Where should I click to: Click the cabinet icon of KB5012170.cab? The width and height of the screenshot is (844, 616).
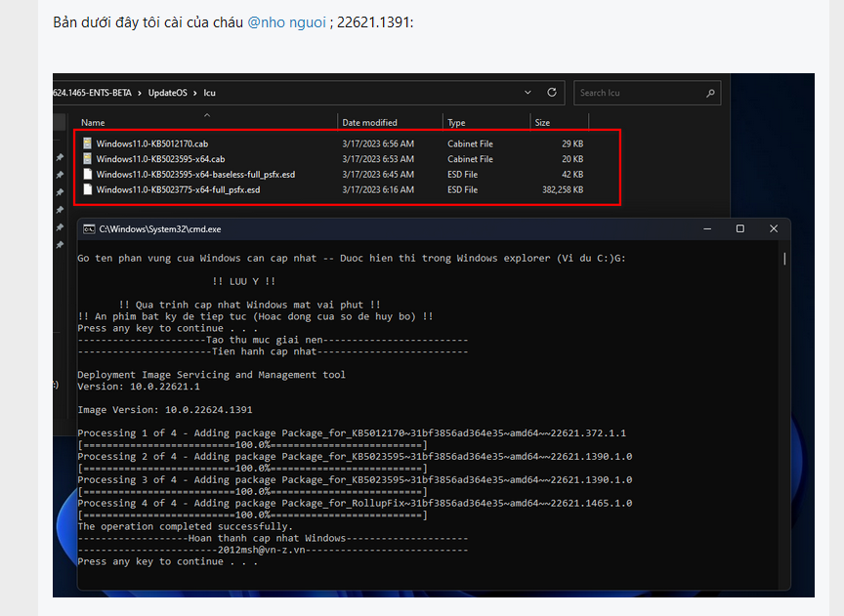(87, 144)
